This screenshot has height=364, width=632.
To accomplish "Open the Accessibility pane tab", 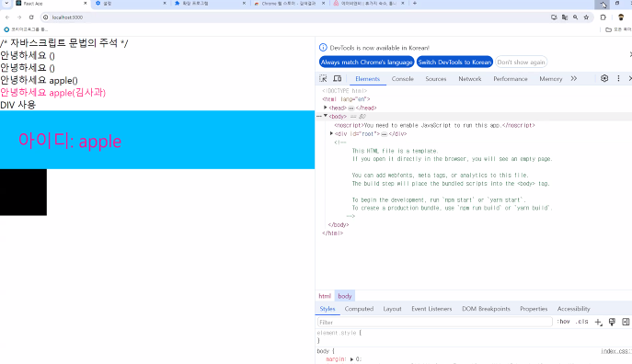I will coord(573,309).
